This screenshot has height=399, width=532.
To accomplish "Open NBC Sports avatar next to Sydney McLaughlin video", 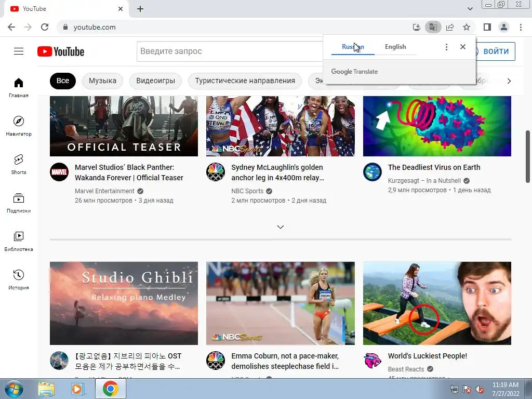I will point(216,172).
